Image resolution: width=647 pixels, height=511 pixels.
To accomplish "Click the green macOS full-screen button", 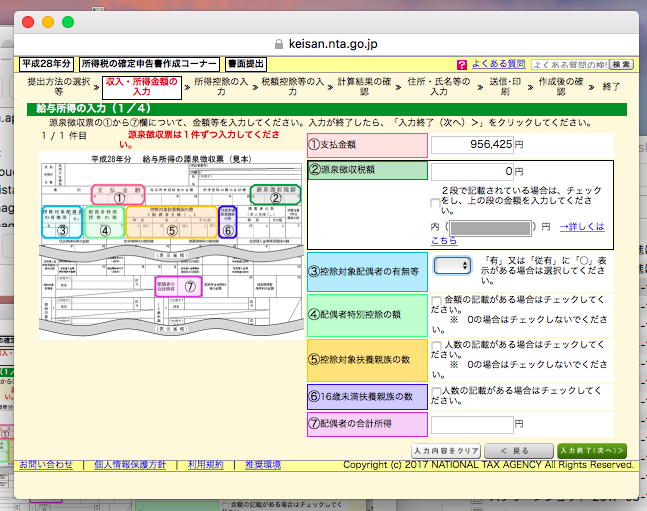I will 68,21.
